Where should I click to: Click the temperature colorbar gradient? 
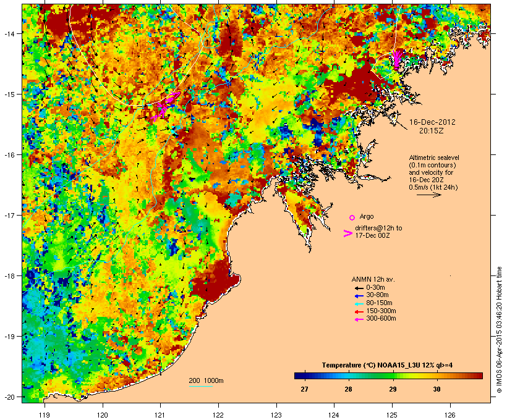388,376
